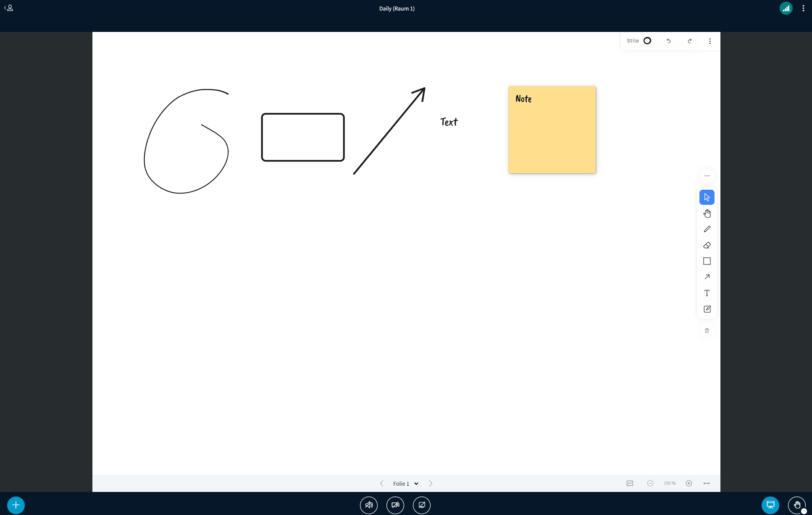Select the Text tool
This screenshot has height=515, width=812.
click(x=707, y=293)
